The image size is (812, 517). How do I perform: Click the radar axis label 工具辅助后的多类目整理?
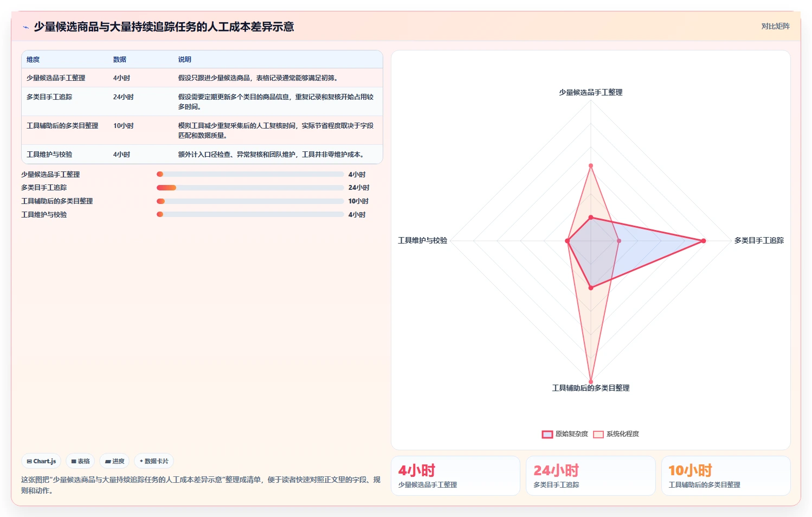click(x=591, y=388)
